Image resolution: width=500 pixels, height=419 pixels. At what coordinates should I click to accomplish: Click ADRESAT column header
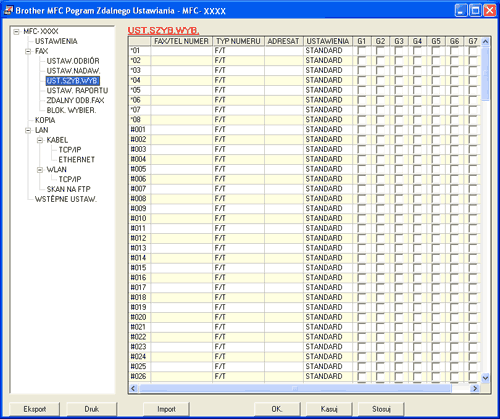point(284,41)
